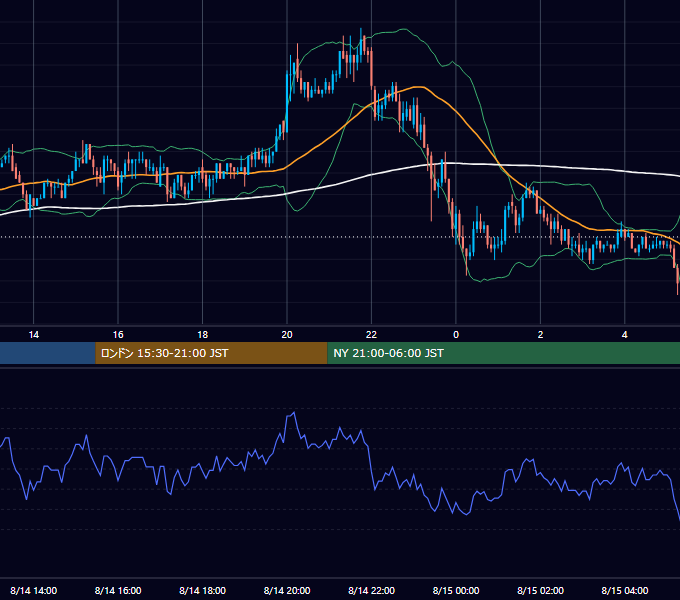Click the 8/14 16:00 date label
This screenshot has width=680, height=600.
(x=118, y=590)
